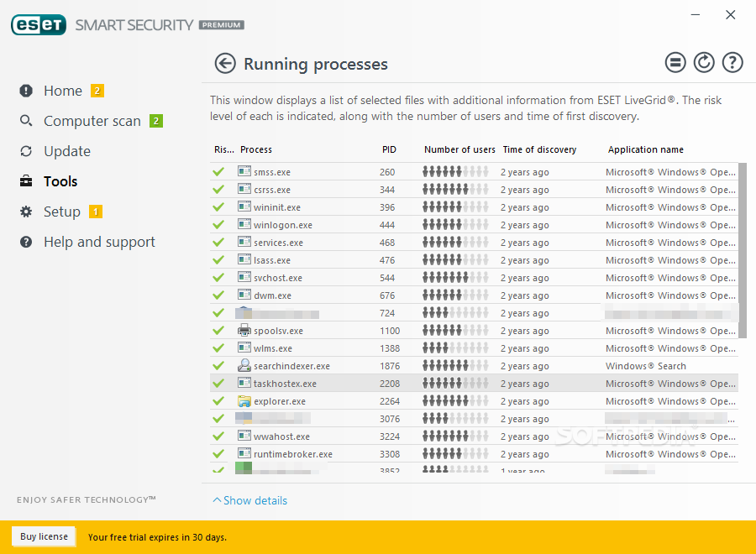Go back using the arrow beside Running processes

point(225,64)
